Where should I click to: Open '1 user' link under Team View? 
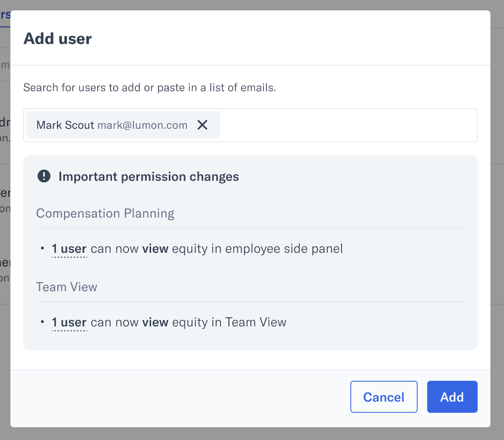click(69, 322)
